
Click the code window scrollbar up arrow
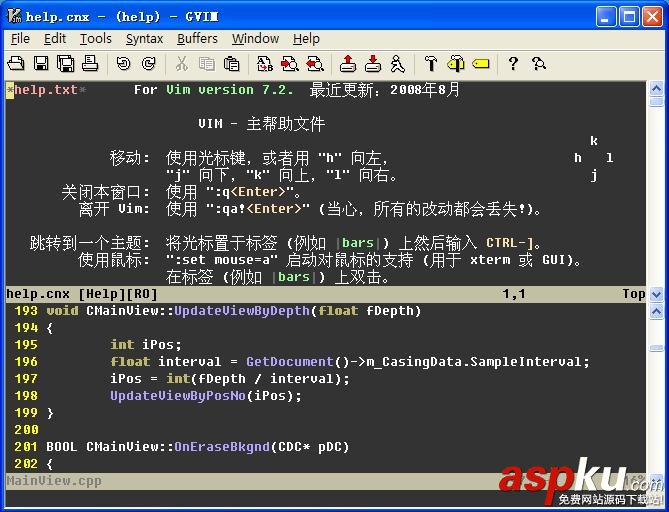(656, 311)
